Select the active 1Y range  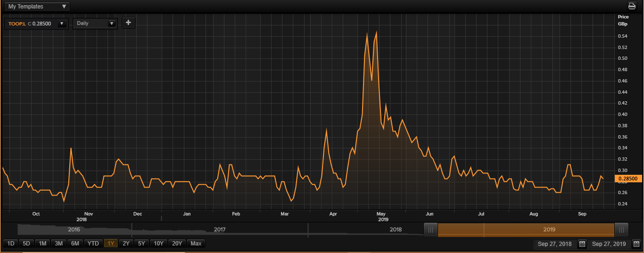[x=110, y=244]
